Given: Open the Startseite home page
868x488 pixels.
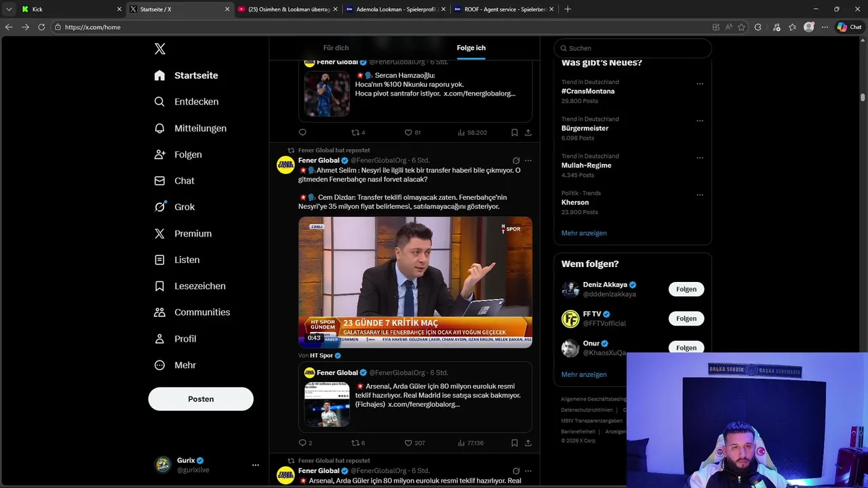Looking at the screenshot, I should (186, 75).
